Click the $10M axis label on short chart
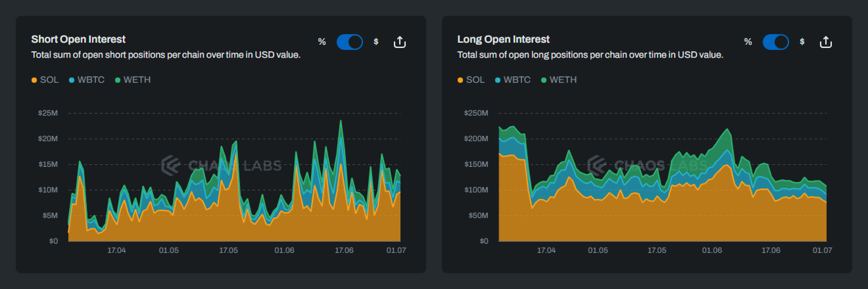The width and height of the screenshot is (868, 289). tap(48, 190)
